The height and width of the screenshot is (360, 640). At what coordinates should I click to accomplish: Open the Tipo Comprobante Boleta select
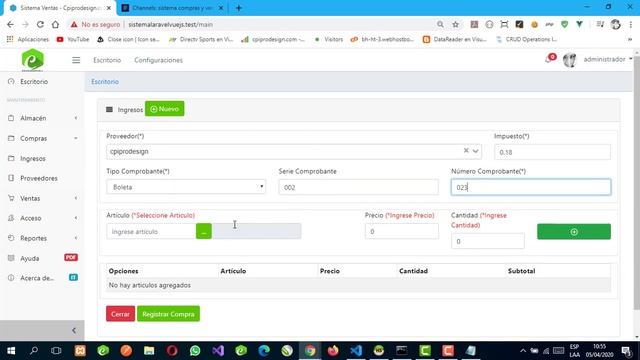pos(186,187)
